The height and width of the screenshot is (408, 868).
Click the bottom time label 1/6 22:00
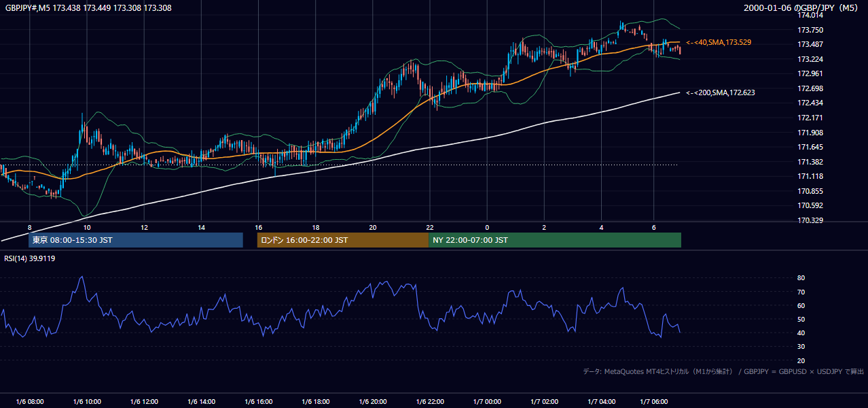430,401
